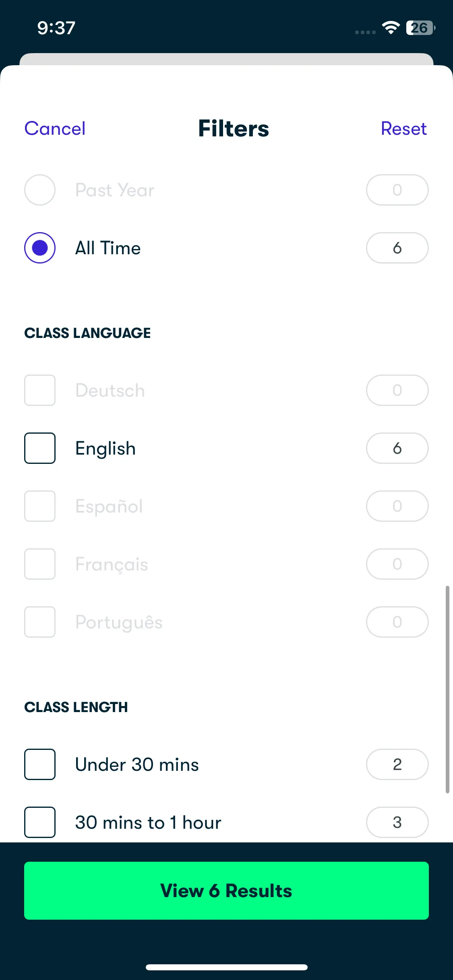Check the Français language checkbox
The width and height of the screenshot is (453, 980).
(40, 564)
